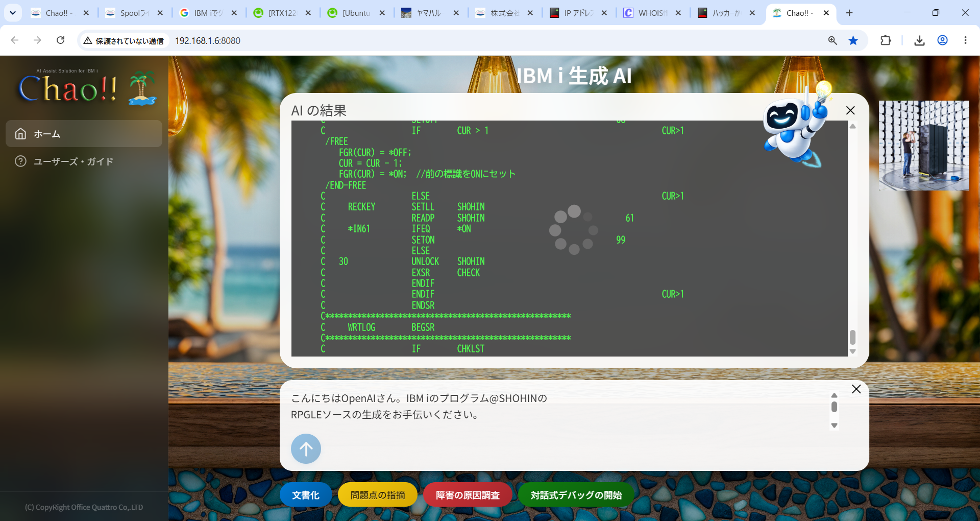Close the AI の結果 panel
Image resolution: width=980 pixels, height=521 pixels.
pos(850,110)
